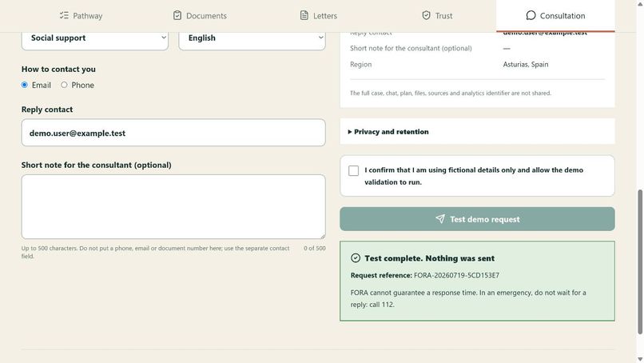Select the Email contact radio button
The height and width of the screenshot is (363, 644).
coord(25,85)
